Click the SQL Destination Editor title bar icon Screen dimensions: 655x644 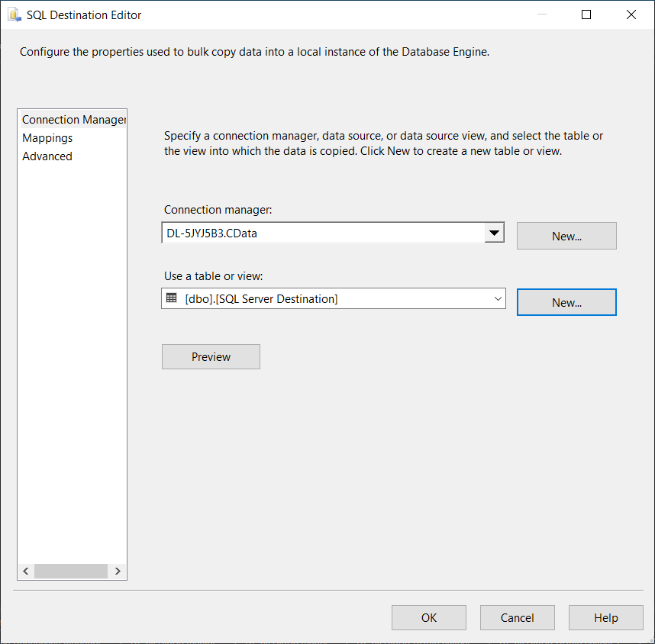14,14
